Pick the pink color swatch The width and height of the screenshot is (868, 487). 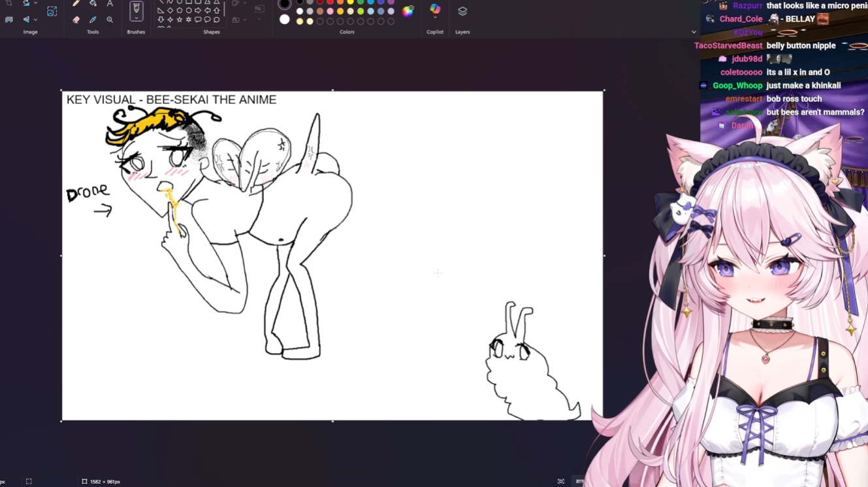[x=330, y=11]
